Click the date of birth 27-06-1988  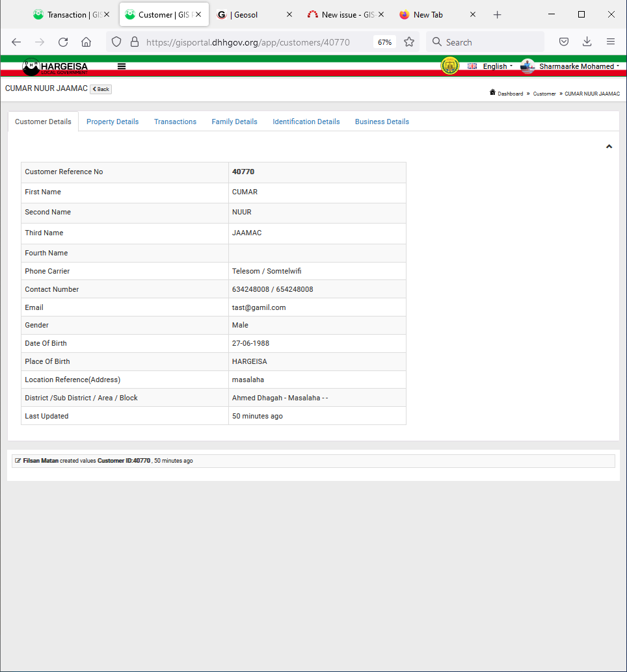click(250, 343)
